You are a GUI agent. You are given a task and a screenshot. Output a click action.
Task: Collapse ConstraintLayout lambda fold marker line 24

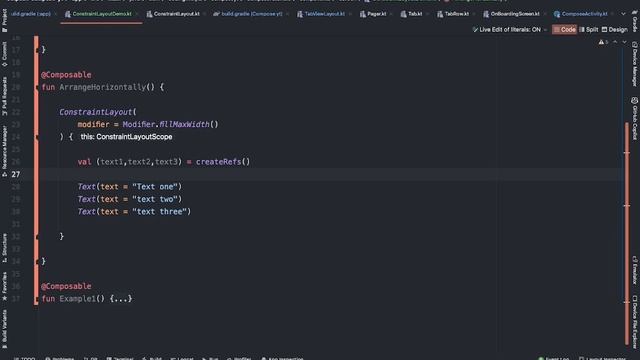[x=37, y=137]
